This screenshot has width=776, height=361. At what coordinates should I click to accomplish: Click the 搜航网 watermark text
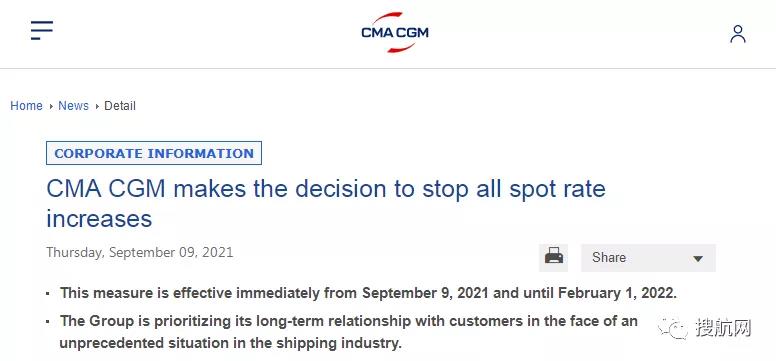[723, 328]
